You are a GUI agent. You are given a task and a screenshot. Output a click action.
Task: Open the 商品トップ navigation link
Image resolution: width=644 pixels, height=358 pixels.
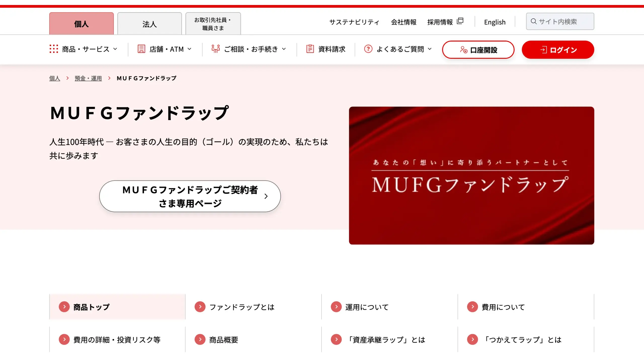click(x=117, y=307)
